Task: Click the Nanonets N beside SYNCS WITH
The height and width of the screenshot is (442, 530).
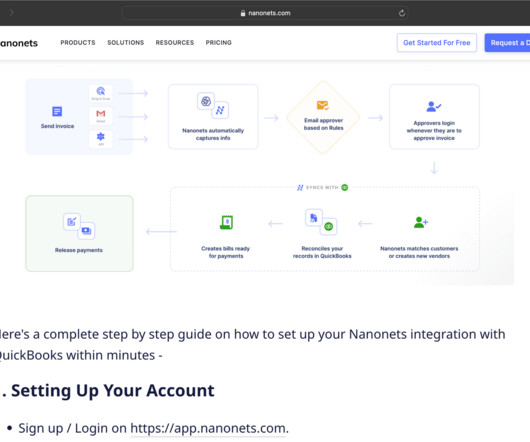Action: click(300, 188)
